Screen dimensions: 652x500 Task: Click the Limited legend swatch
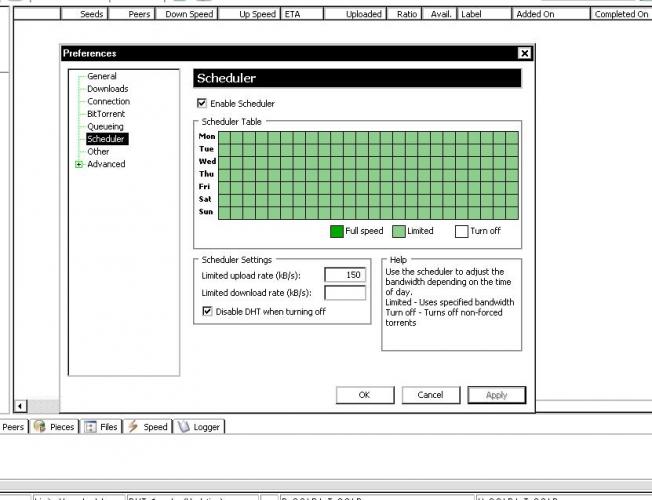pyautogui.click(x=399, y=231)
